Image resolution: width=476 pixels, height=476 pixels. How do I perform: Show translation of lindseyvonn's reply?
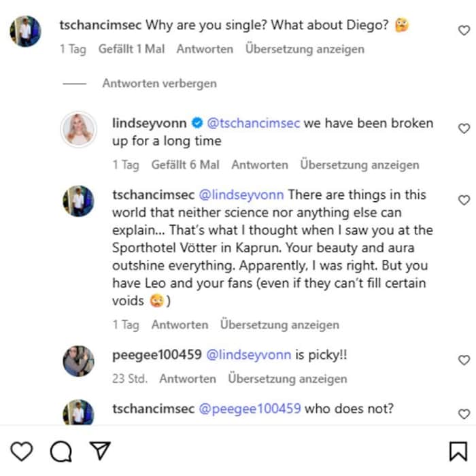(x=360, y=165)
